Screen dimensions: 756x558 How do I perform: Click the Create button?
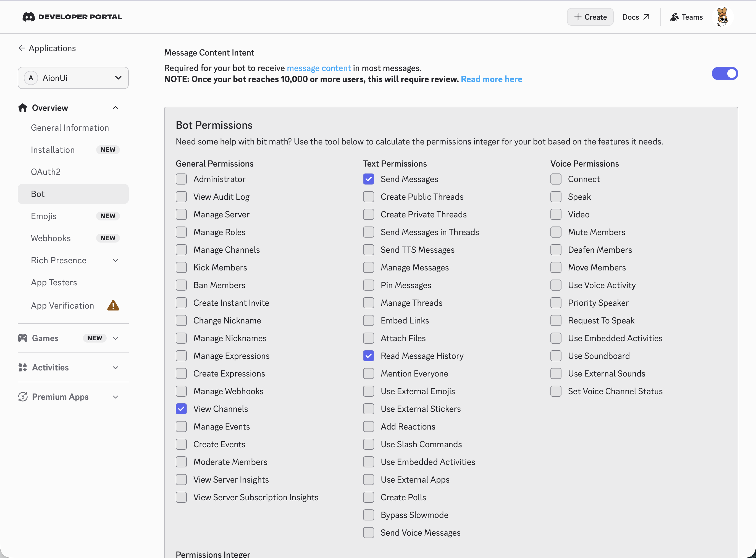pyautogui.click(x=590, y=17)
